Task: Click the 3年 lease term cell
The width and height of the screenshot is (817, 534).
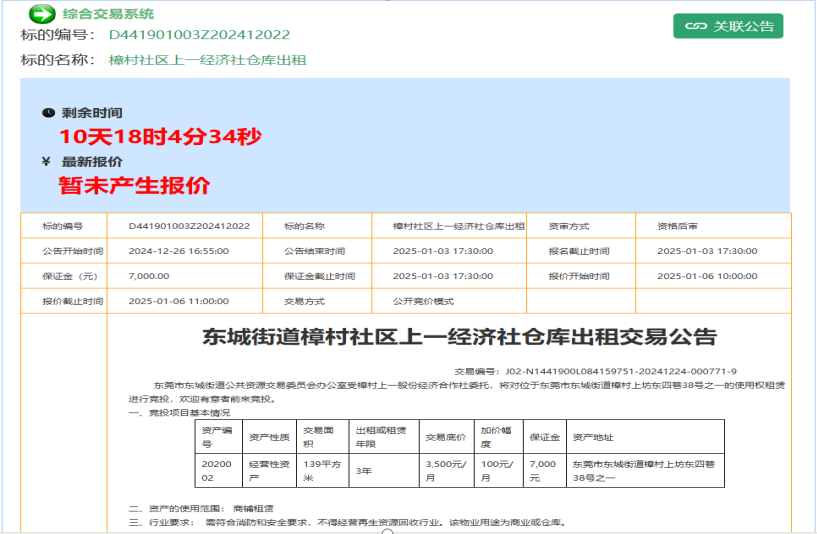Action: (x=385, y=471)
